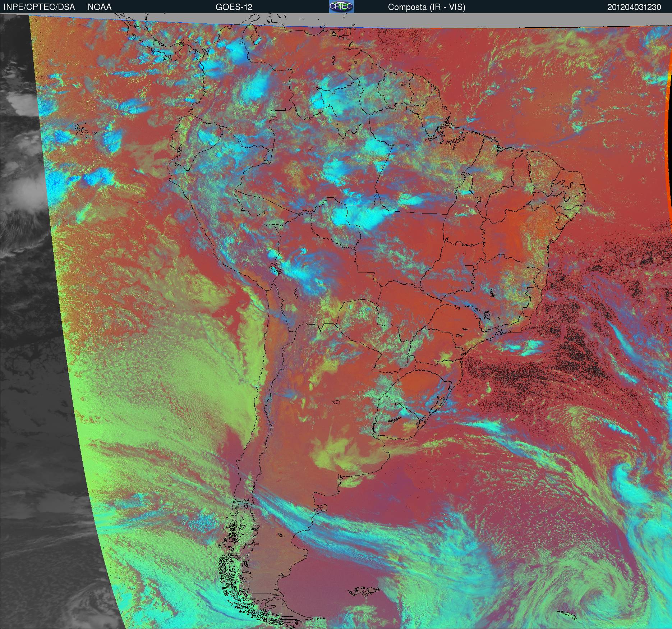
Task: Select the Composta (IR - VIS) title
Action: pos(427,7)
